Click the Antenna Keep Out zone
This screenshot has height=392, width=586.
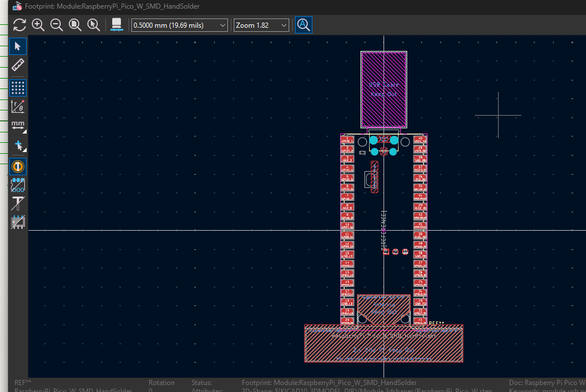[x=384, y=309]
